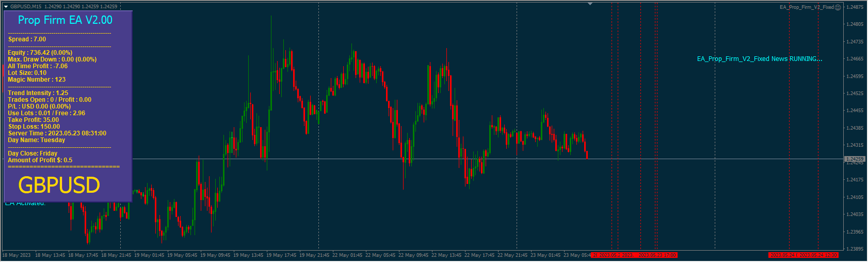
Task: Click the 19 May 09:45 time label
Action: click(215, 255)
